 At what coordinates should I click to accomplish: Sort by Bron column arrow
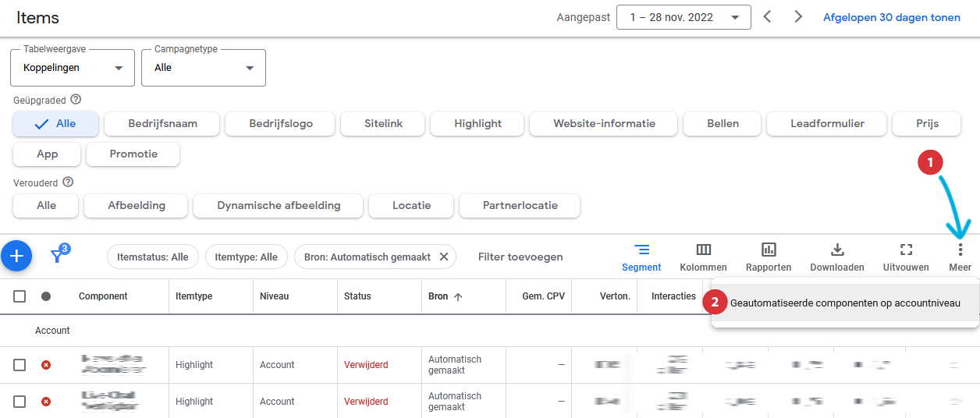coord(458,296)
